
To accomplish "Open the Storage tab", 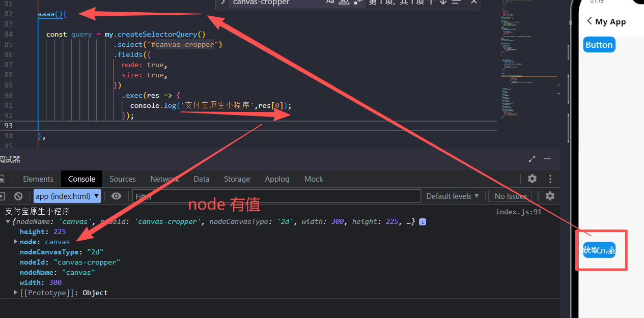I will [x=237, y=179].
